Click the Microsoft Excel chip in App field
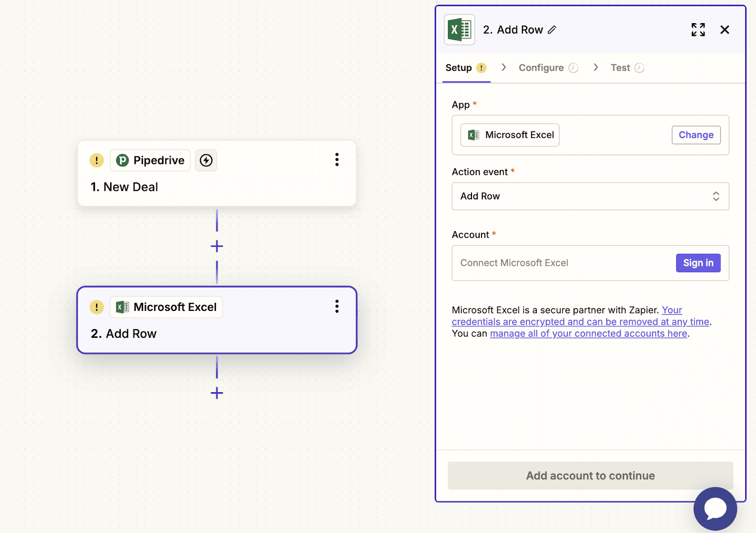Image resolution: width=756 pixels, height=533 pixels. (510, 135)
